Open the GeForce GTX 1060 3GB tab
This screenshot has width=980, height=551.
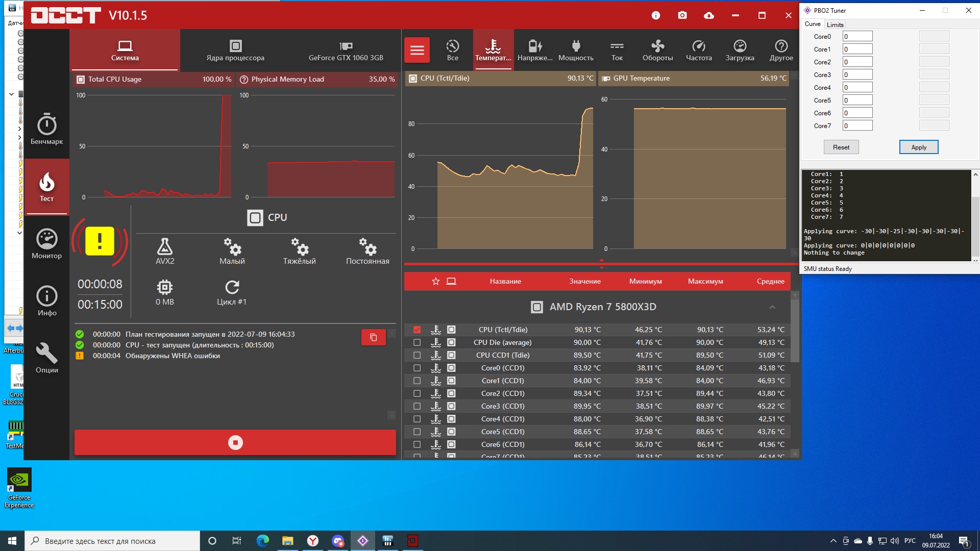(x=346, y=50)
